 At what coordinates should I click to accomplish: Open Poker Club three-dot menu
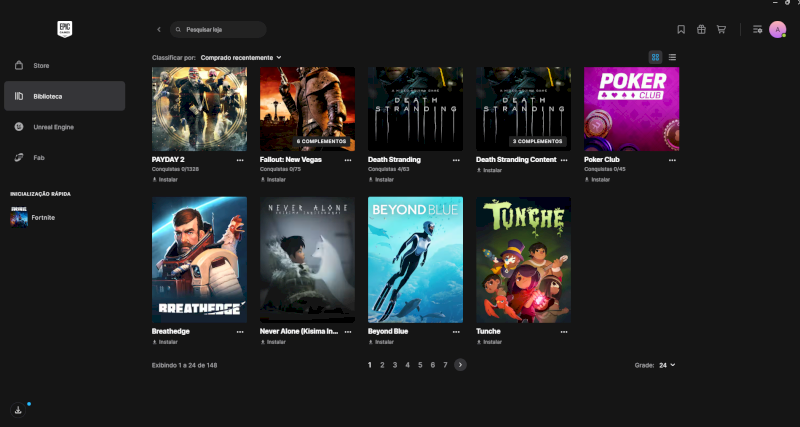(x=672, y=160)
